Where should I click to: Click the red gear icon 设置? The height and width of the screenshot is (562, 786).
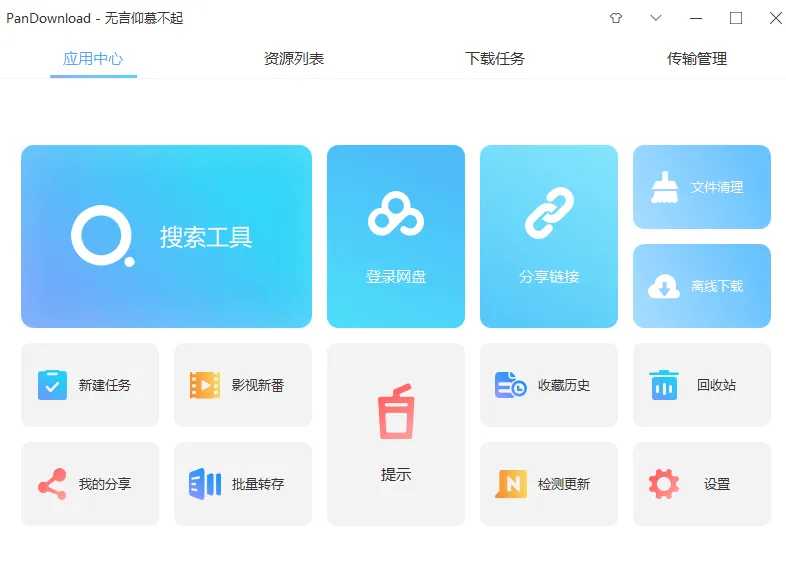pyautogui.click(x=664, y=484)
